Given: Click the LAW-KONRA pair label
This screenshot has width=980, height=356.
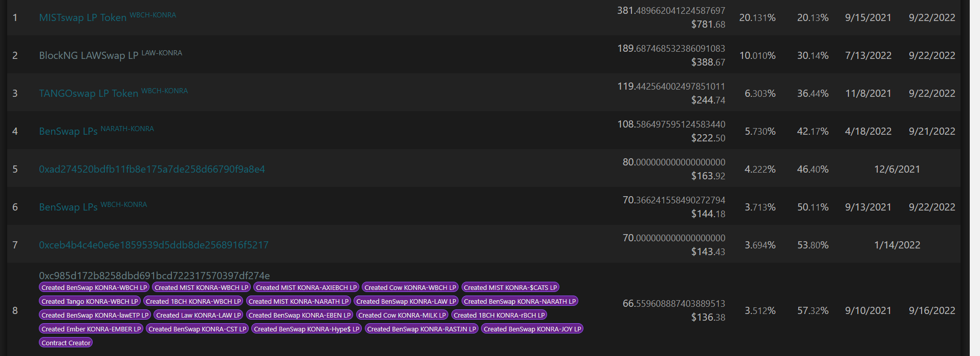Looking at the screenshot, I should [162, 53].
